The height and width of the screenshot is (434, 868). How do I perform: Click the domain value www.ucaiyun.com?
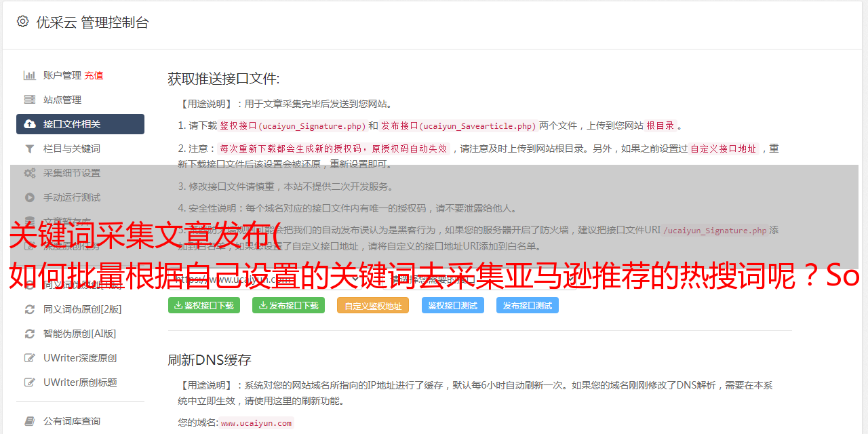256,422
